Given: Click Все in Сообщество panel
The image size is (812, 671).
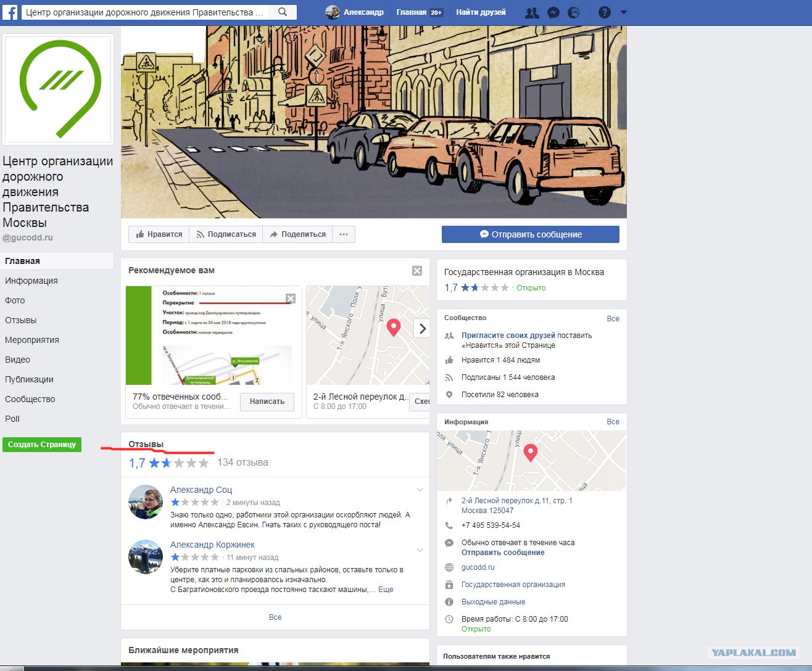Looking at the screenshot, I should click(613, 319).
